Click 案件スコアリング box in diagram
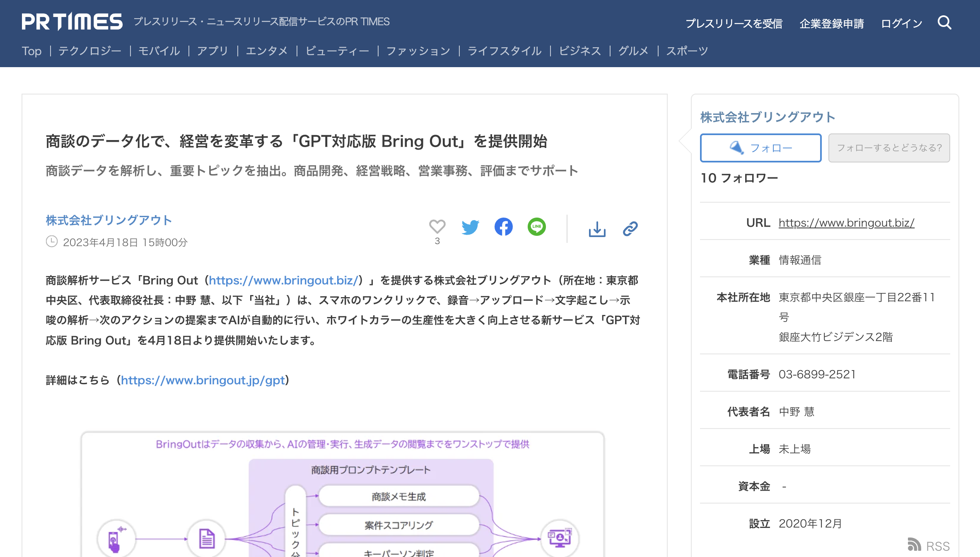The height and width of the screenshot is (557, 980). (399, 525)
